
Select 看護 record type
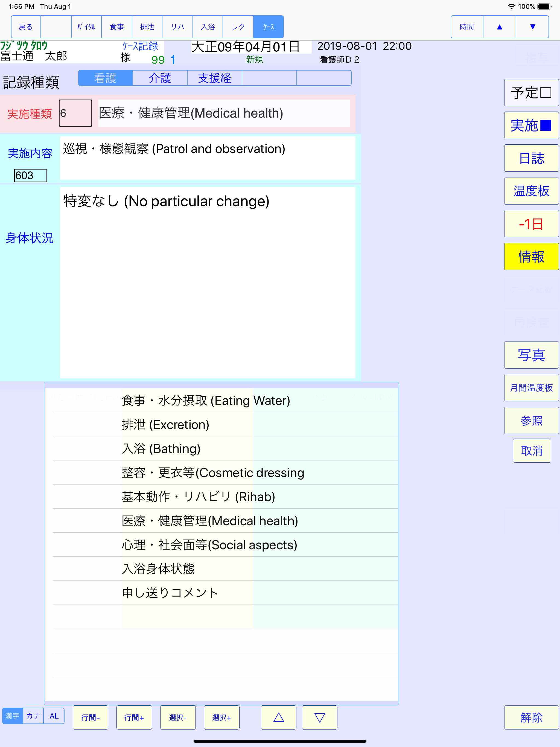click(x=105, y=78)
